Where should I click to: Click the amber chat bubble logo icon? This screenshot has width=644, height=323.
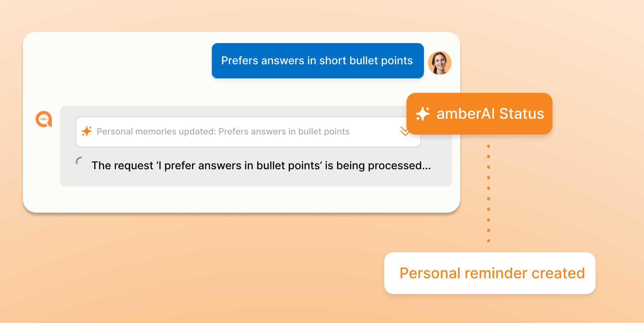(x=44, y=119)
